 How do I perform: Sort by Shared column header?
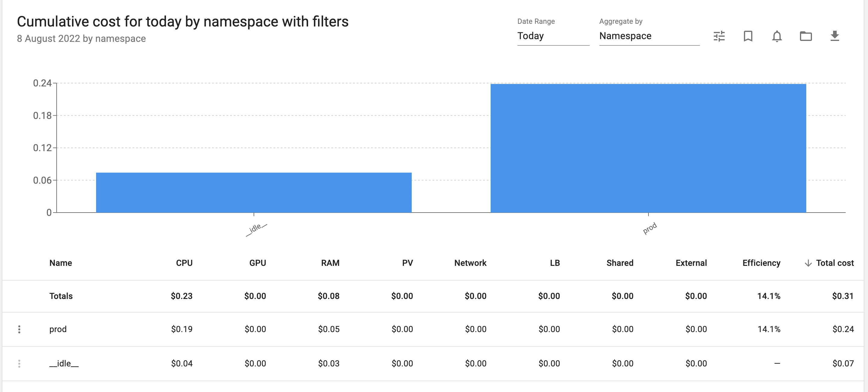(x=620, y=263)
